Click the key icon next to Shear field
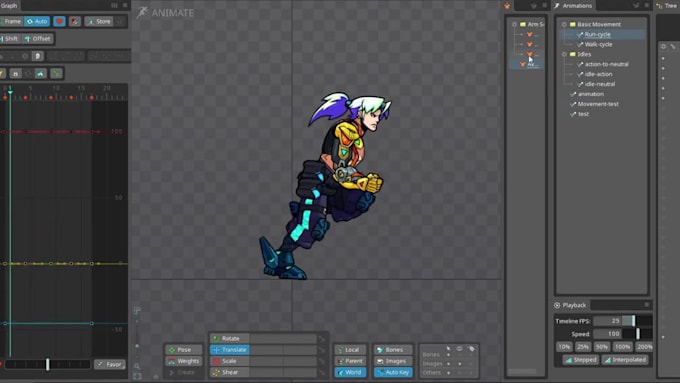The image size is (680, 383). 322,372
